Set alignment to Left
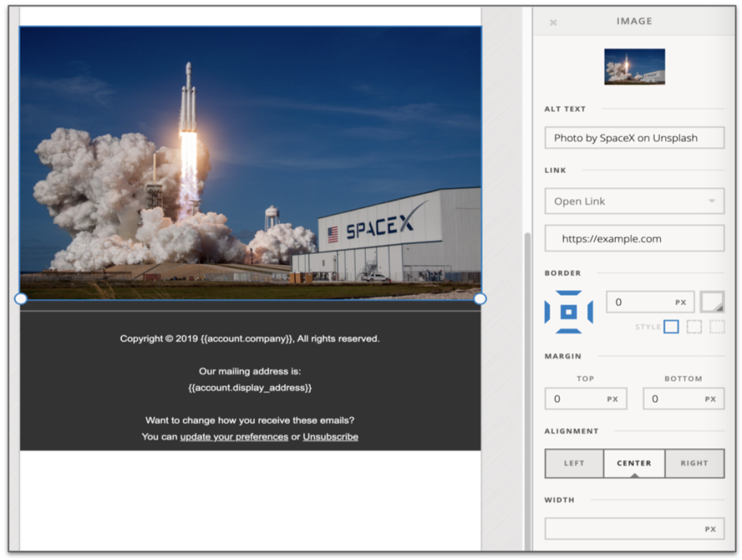This screenshot has height=560, width=742. 574,463
